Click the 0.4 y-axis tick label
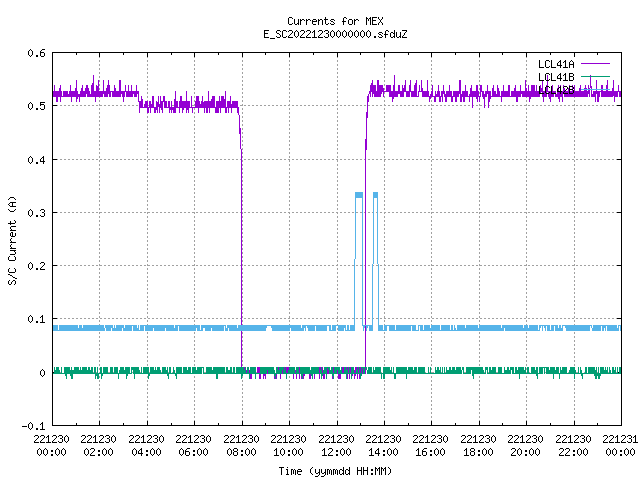The image size is (640, 480). pyautogui.click(x=36, y=160)
